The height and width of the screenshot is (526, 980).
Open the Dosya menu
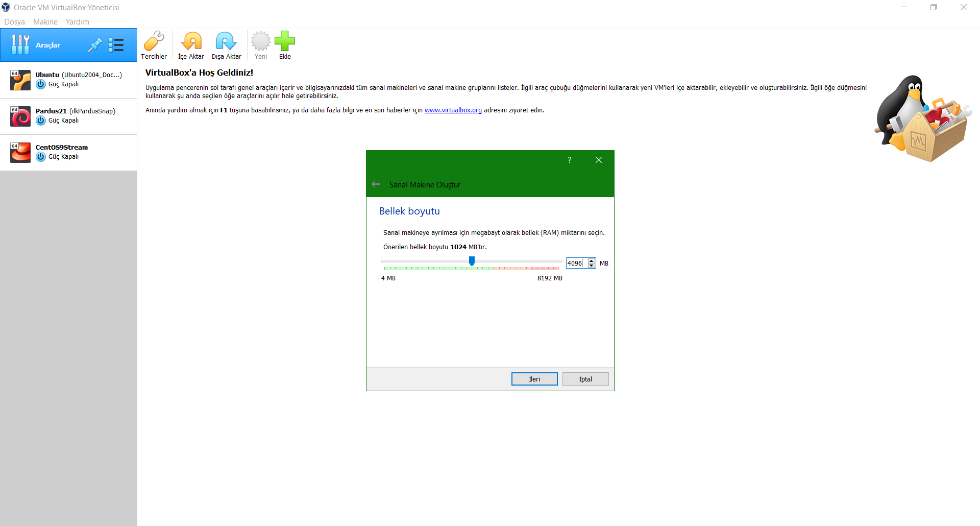tap(14, 22)
